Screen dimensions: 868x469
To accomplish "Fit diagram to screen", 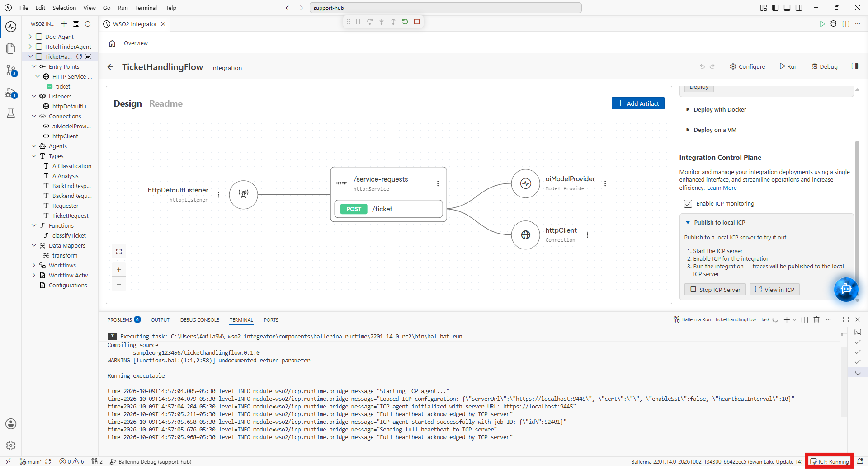I will click(x=119, y=252).
